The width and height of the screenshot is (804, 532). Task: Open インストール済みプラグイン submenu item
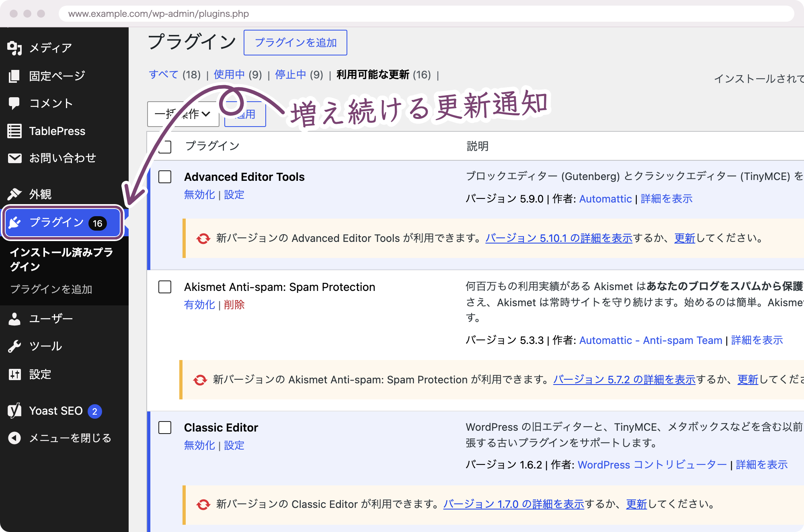pos(62,260)
